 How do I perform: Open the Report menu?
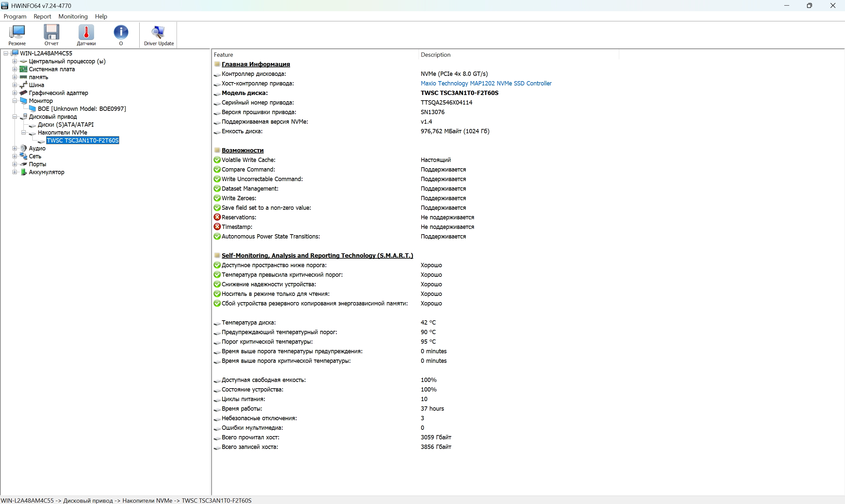42,16
